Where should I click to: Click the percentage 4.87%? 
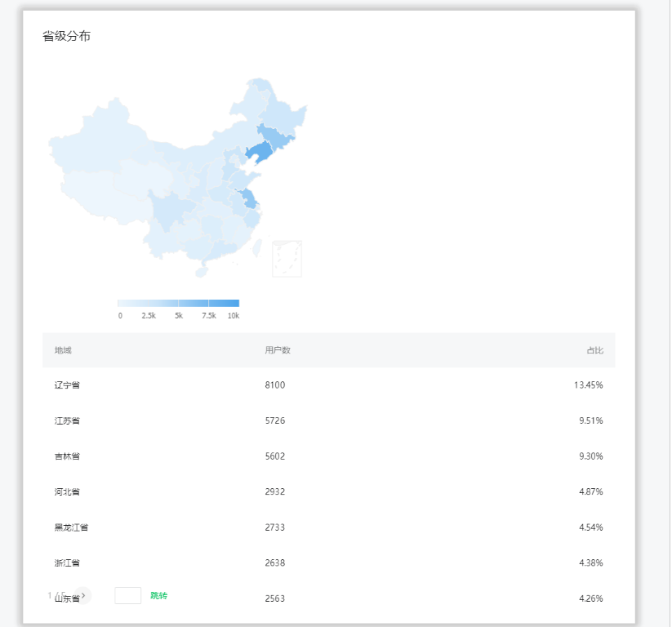coord(591,491)
